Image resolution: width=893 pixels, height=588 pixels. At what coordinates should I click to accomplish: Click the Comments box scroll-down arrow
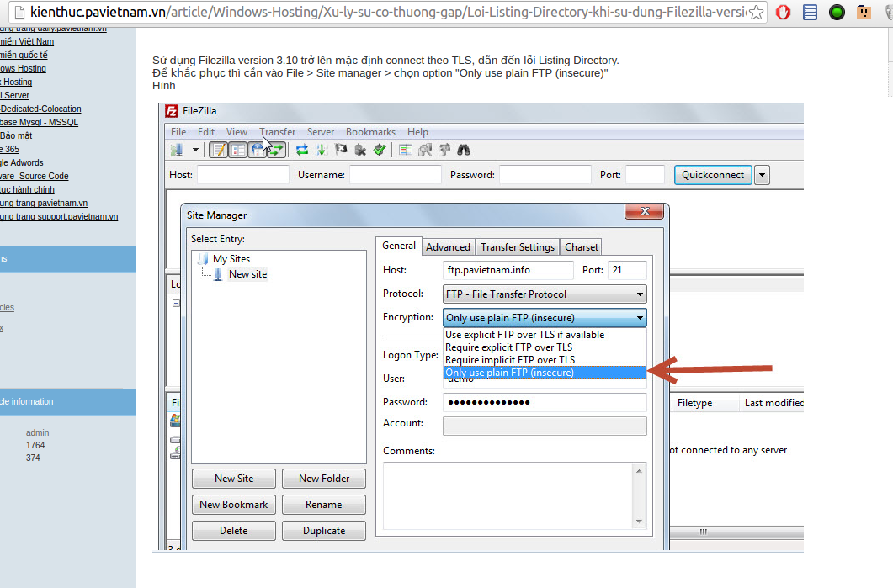coord(639,522)
